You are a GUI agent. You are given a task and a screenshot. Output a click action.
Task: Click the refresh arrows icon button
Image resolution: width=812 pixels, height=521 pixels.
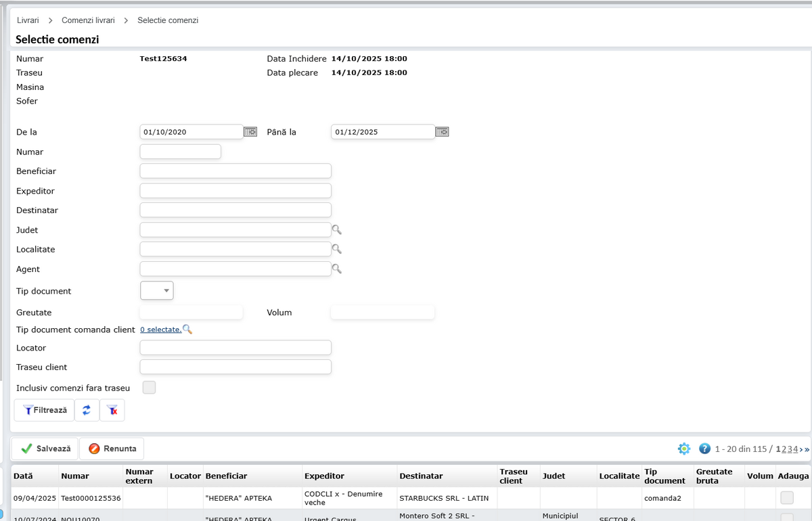[x=87, y=410]
